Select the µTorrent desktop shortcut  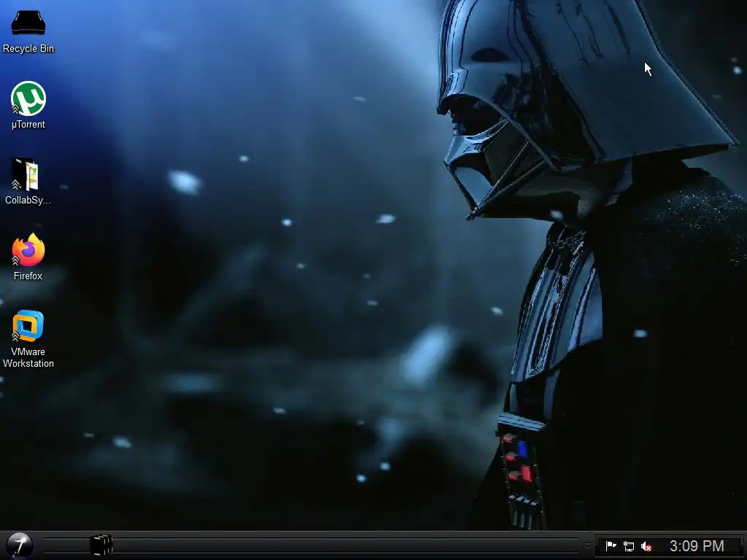(x=28, y=105)
